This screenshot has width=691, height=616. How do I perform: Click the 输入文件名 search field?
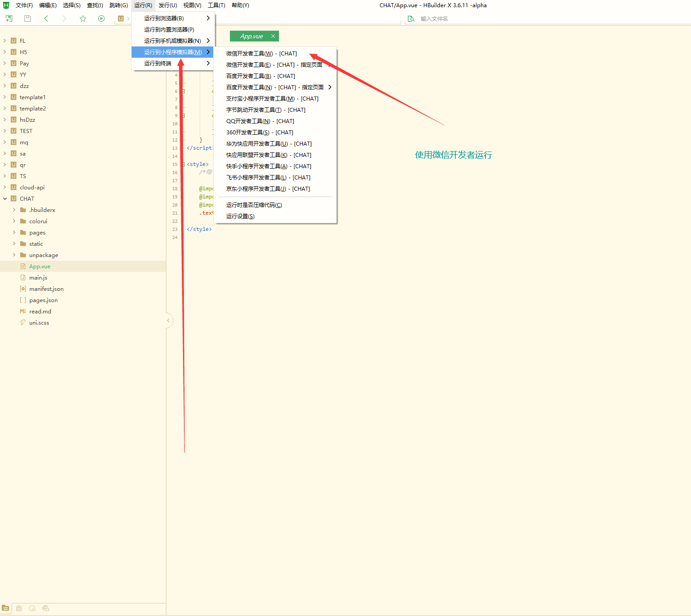coord(451,19)
